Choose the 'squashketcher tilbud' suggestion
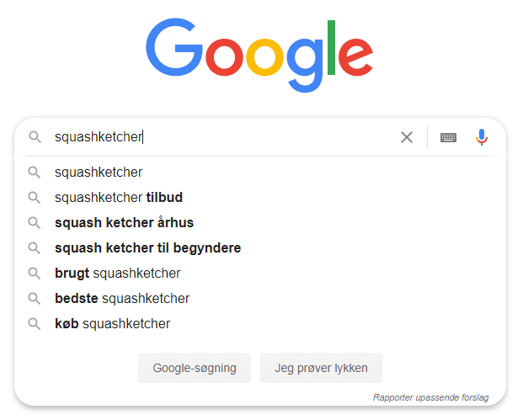The image size is (523, 420). click(119, 198)
